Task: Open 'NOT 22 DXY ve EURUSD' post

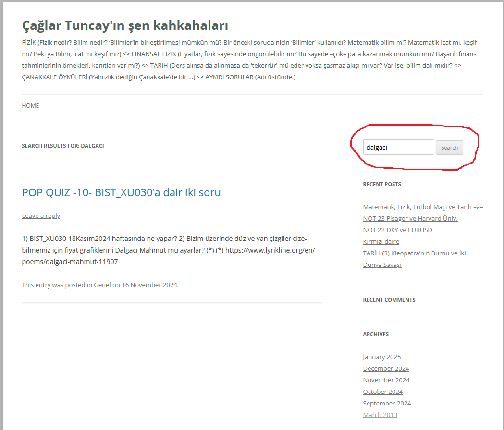Action: 397,230
